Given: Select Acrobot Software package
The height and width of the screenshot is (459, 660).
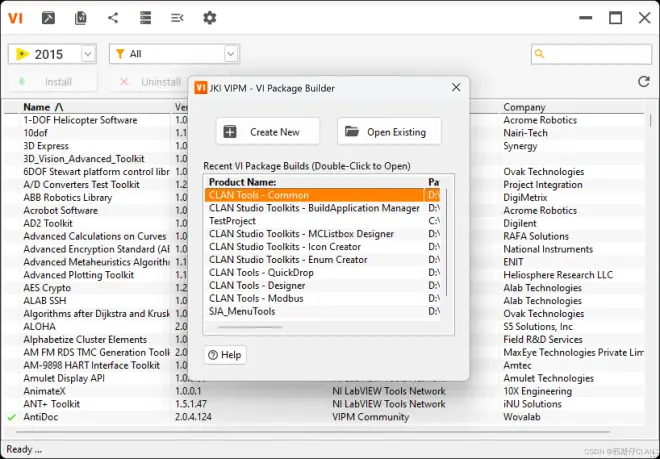Looking at the screenshot, I should click(61, 211).
